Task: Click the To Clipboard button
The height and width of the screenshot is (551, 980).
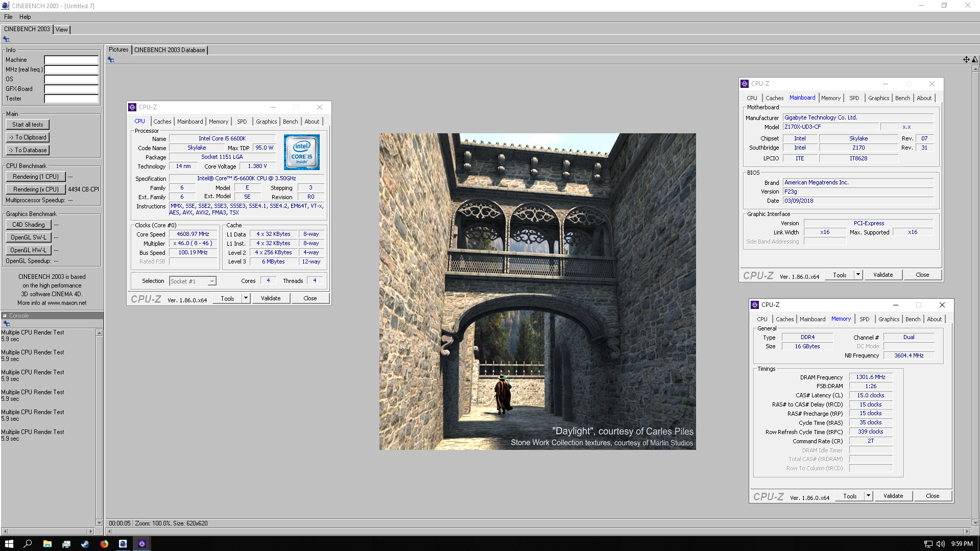Action: 28,137
